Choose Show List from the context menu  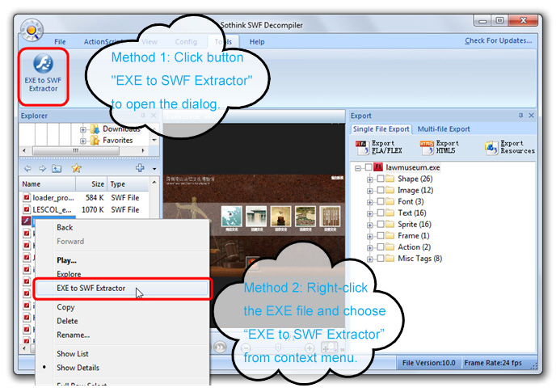[x=73, y=354]
